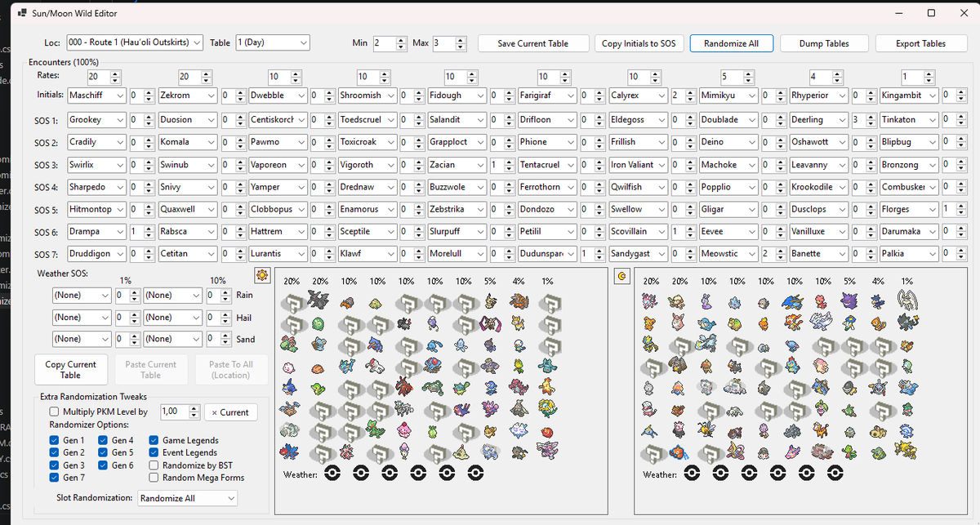
Task: Open the Kingambit species dropdown
Action: coord(910,96)
